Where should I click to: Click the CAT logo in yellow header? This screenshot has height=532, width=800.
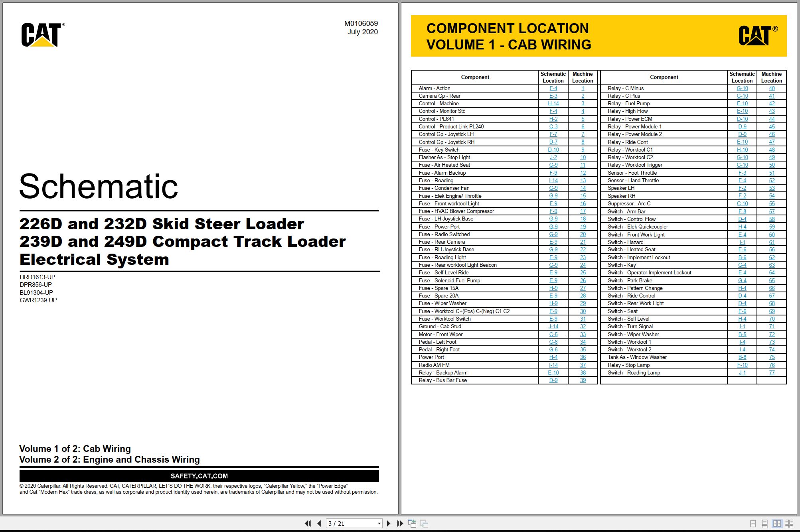click(758, 35)
